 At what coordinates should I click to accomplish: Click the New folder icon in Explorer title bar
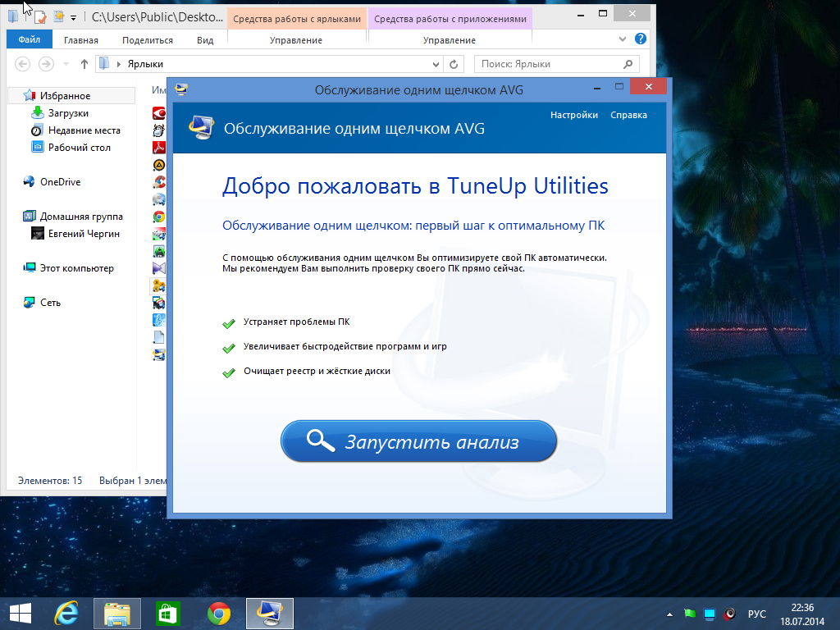(x=58, y=16)
